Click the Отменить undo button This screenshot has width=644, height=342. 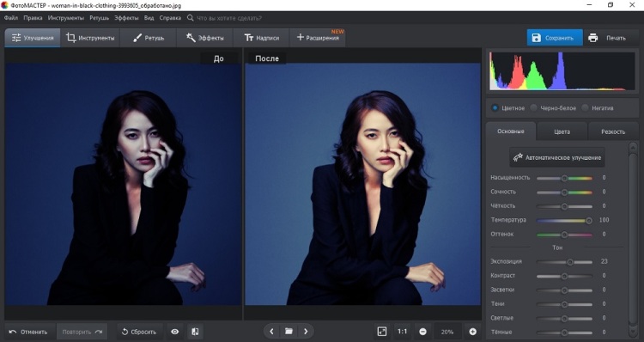[x=28, y=332]
